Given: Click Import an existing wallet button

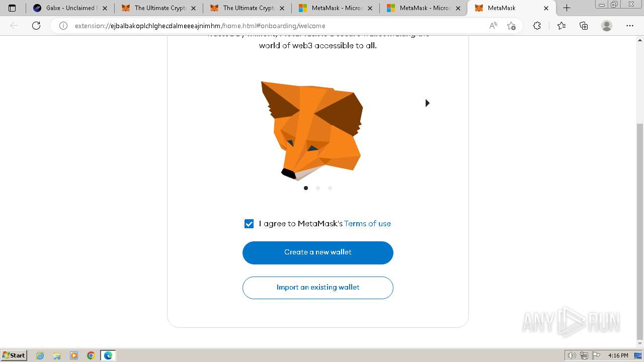Looking at the screenshot, I should pos(318,288).
